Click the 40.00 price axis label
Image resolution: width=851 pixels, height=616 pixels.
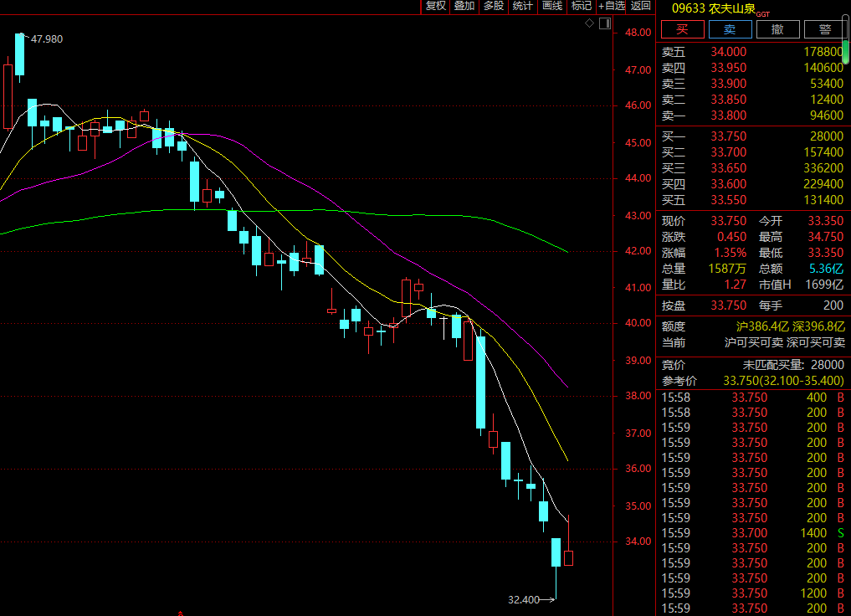[638, 323]
